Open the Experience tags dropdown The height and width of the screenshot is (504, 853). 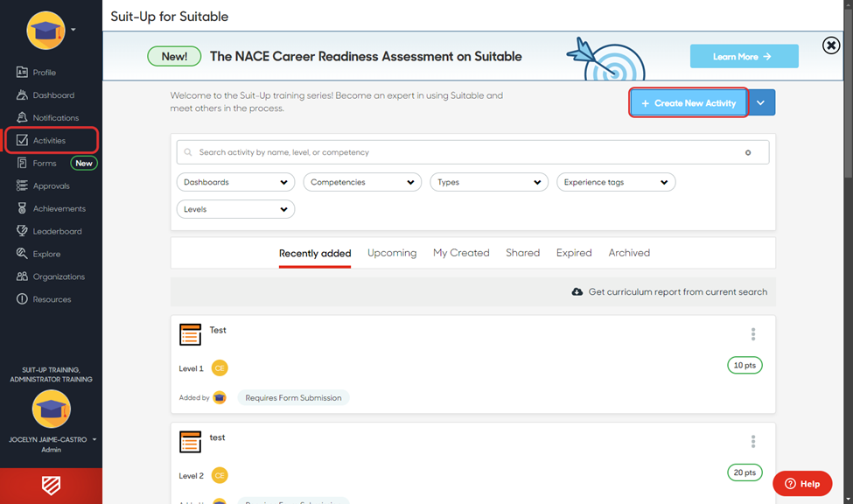point(616,182)
